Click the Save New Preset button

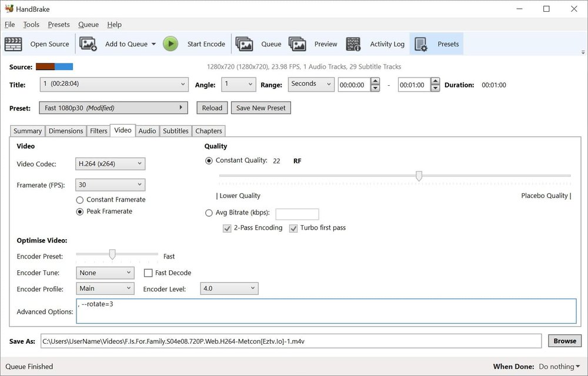pyautogui.click(x=260, y=108)
